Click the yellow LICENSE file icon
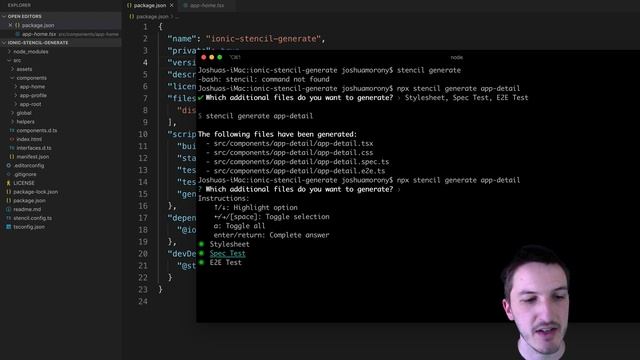640x360 pixels. click(9, 183)
